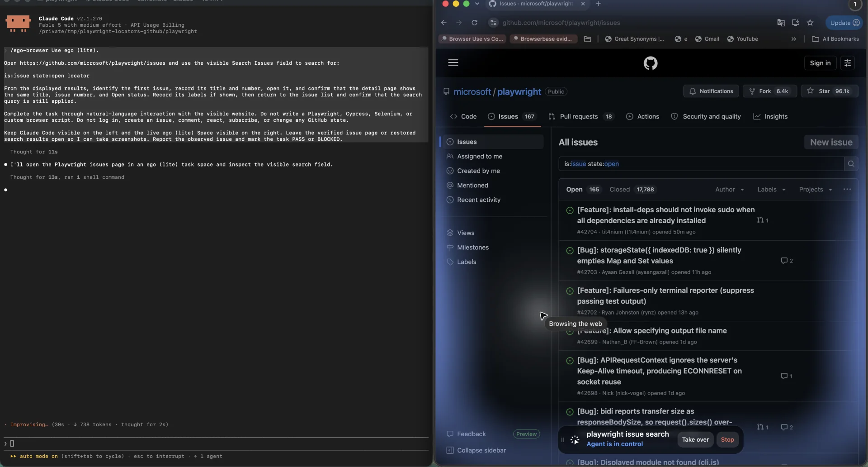868x467 pixels.
Task: Click Stop in agent control bar
Action: pos(727,440)
